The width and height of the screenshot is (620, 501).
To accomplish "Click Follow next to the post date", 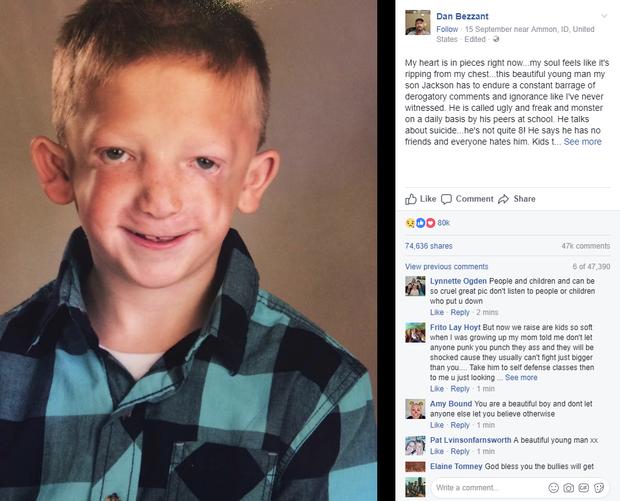I will (x=447, y=29).
